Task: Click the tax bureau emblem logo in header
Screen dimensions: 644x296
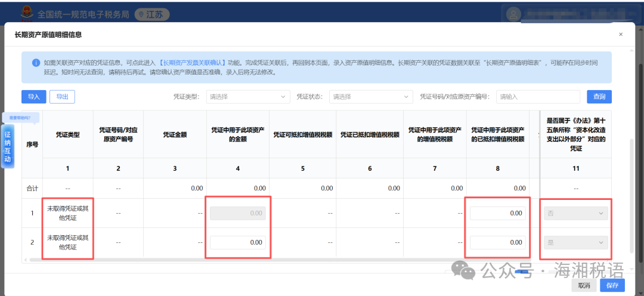Action: 27,13
